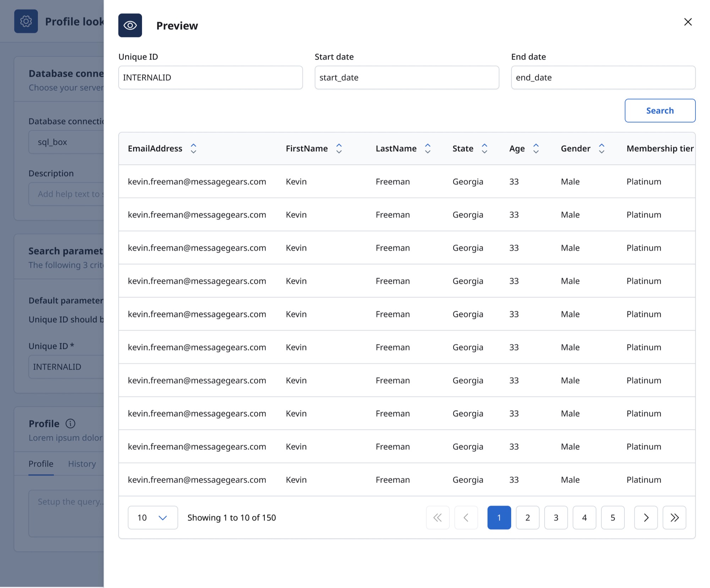The image size is (710, 588).
Task: Sort by EmailAddress column
Action: (193, 148)
